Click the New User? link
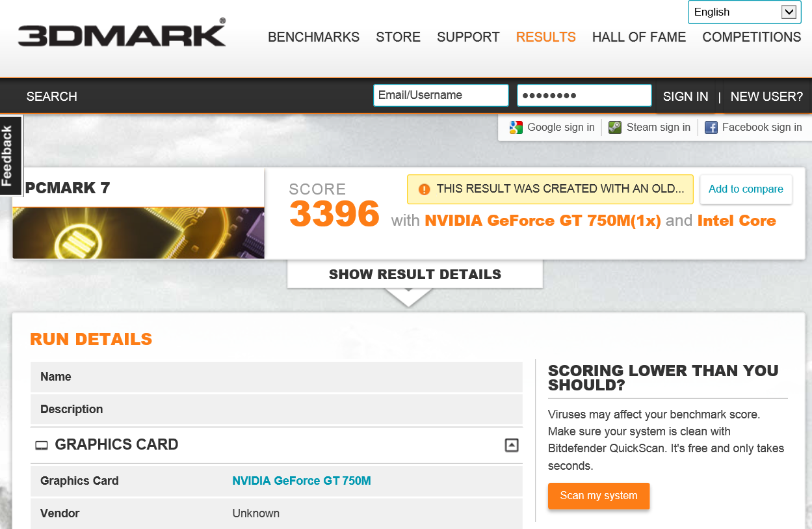 (x=766, y=96)
